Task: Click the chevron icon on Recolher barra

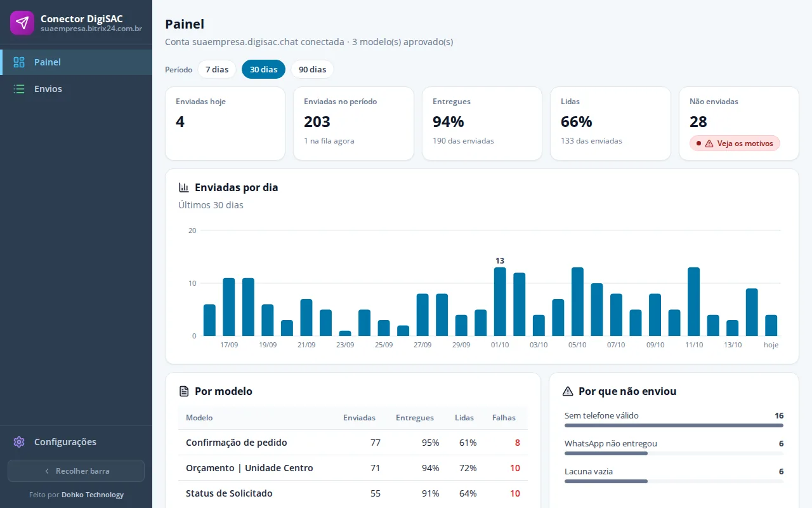Action: click(47, 471)
